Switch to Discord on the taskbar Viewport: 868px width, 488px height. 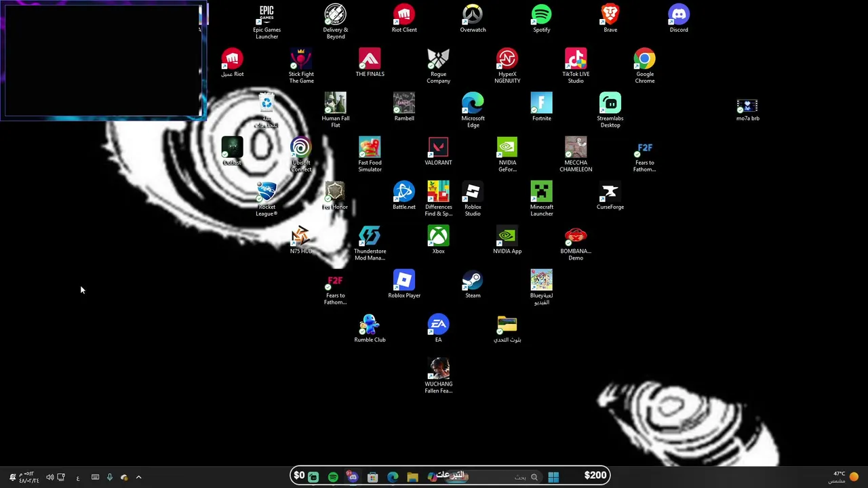353,477
